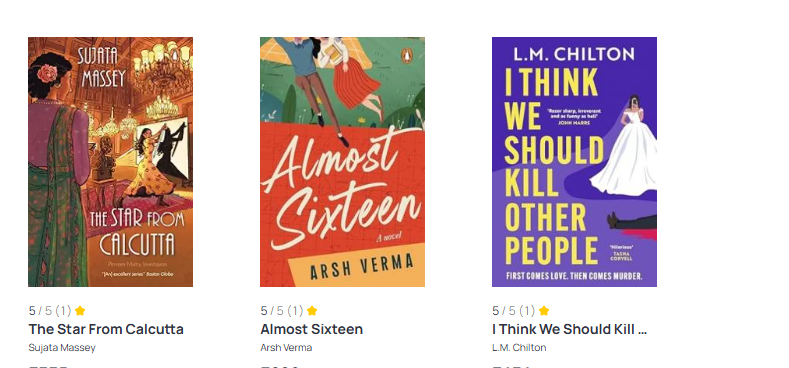Select author name Sujata Massey
This screenshot has height=368, width=789.
pos(62,347)
